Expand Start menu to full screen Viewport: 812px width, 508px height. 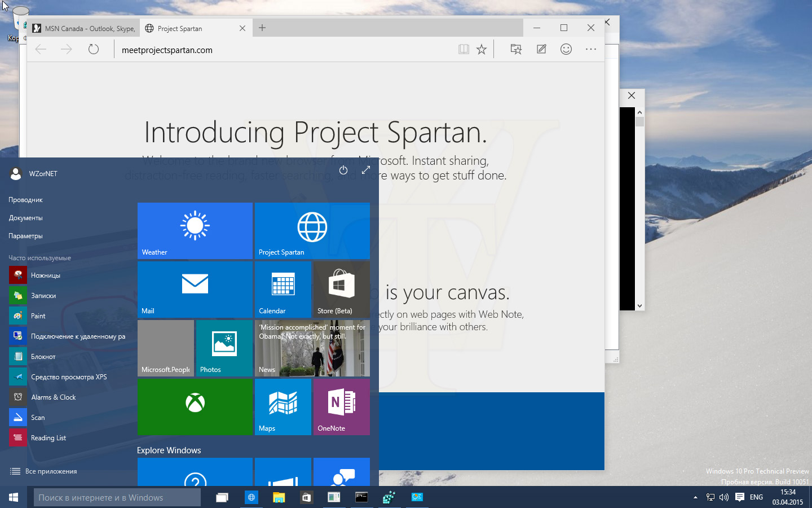coord(366,170)
